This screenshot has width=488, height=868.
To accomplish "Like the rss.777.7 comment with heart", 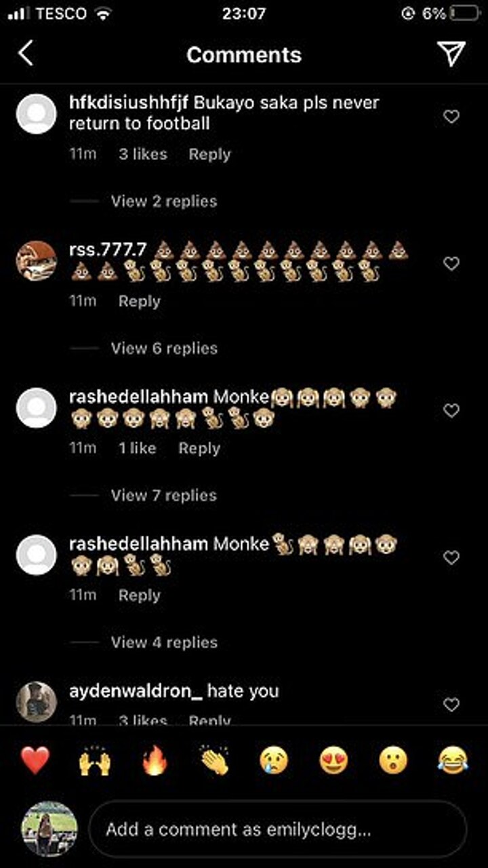I will point(451,263).
